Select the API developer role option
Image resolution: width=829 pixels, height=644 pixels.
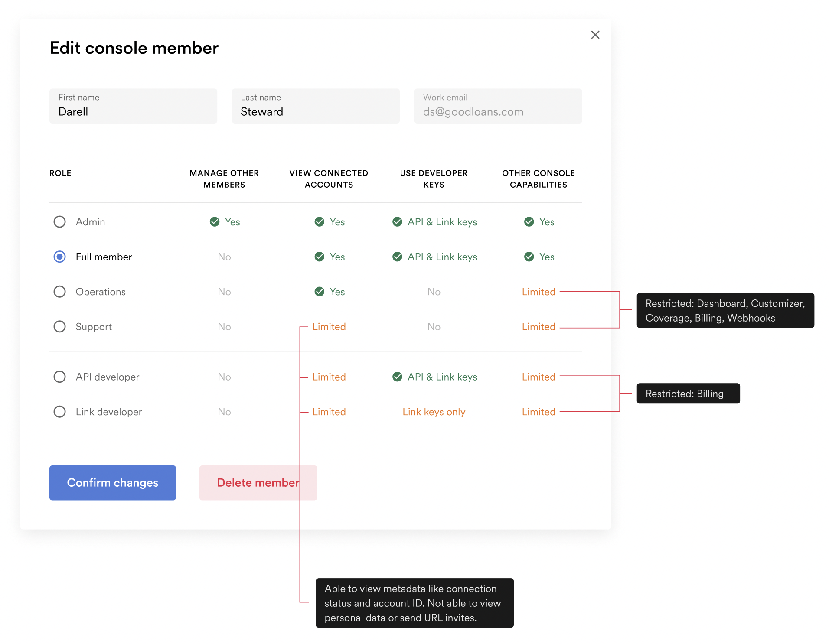click(59, 377)
